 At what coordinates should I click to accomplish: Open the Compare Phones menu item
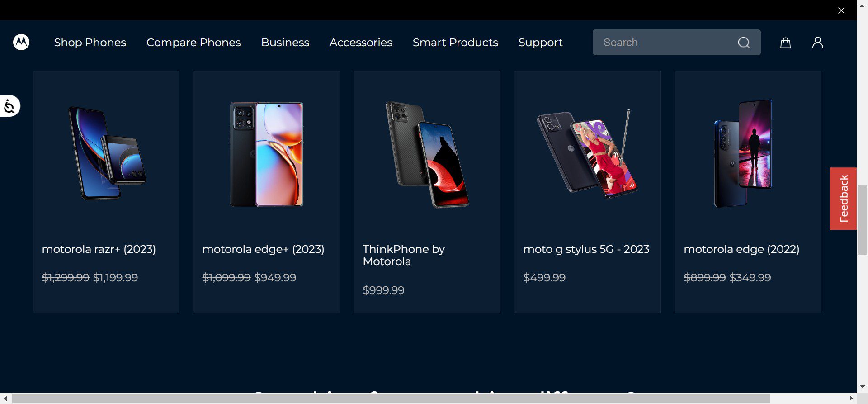pos(193,42)
